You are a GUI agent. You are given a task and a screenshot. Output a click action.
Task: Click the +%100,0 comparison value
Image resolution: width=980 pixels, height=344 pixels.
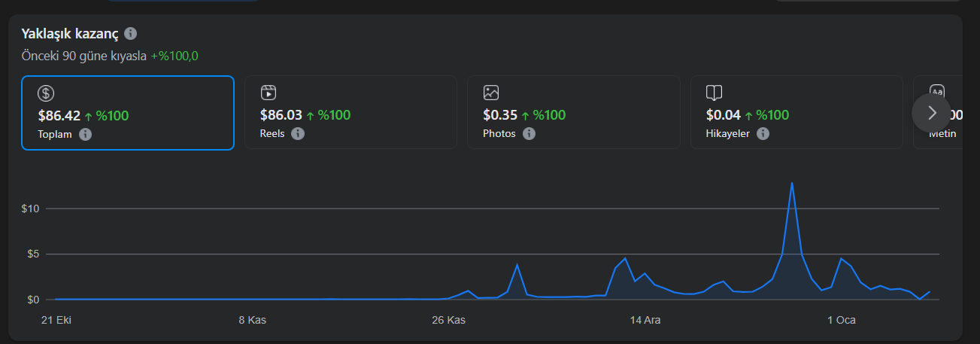coord(174,56)
